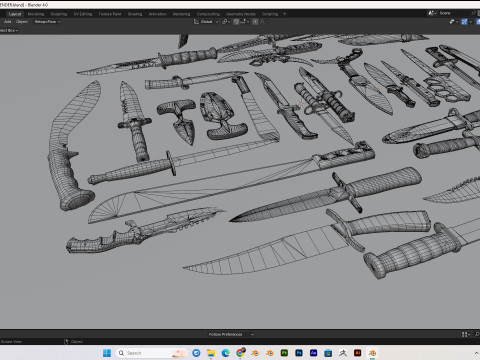
Task: Switch to the Shading workspace tab
Action: (x=135, y=14)
